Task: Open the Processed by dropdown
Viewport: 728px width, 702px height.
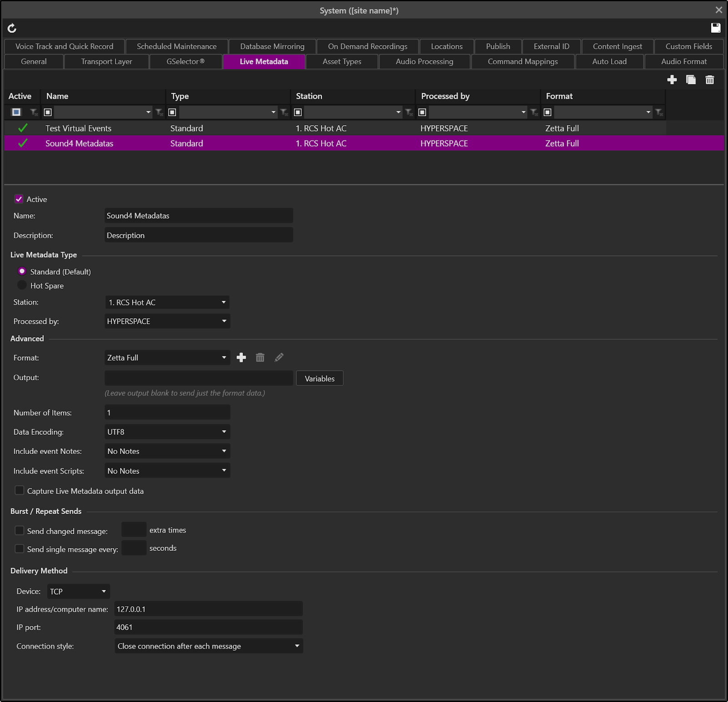Action: click(167, 321)
